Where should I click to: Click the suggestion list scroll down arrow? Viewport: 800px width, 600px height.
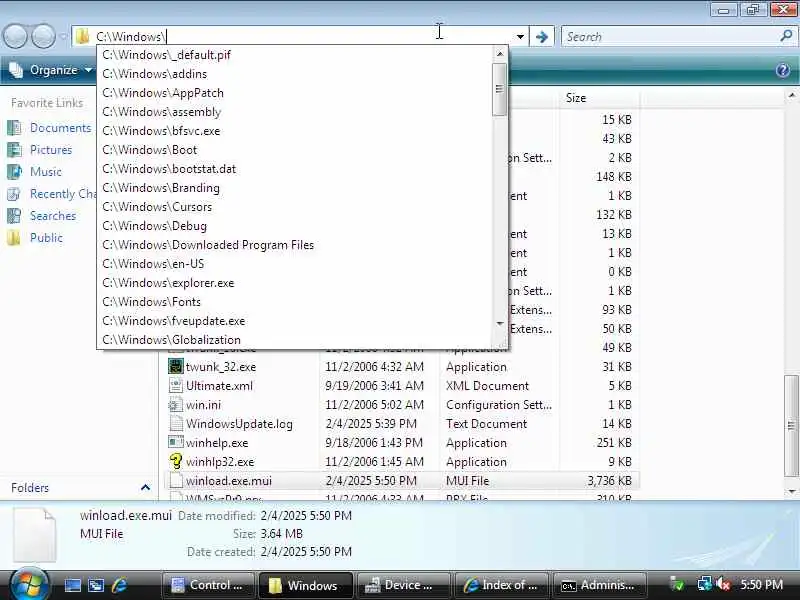tap(500, 323)
